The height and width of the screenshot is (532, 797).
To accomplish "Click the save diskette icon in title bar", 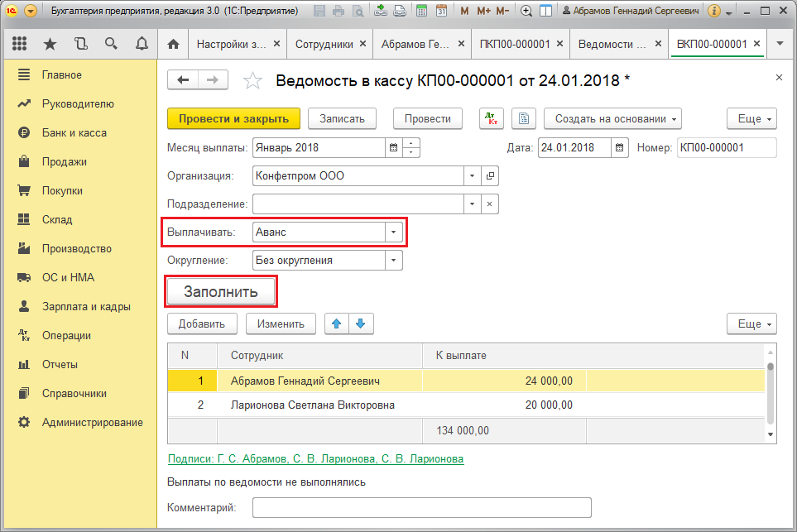I will (319, 11).
